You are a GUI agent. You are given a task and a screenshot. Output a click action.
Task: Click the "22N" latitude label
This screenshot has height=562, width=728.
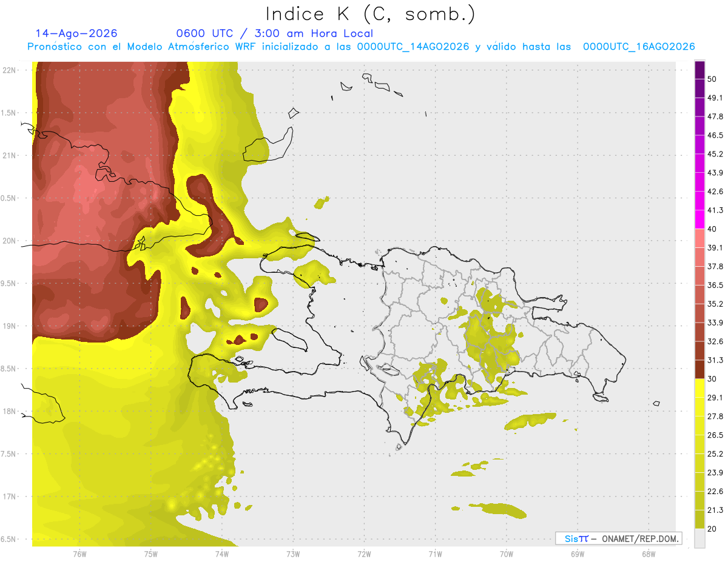click(x=9, y=70)
